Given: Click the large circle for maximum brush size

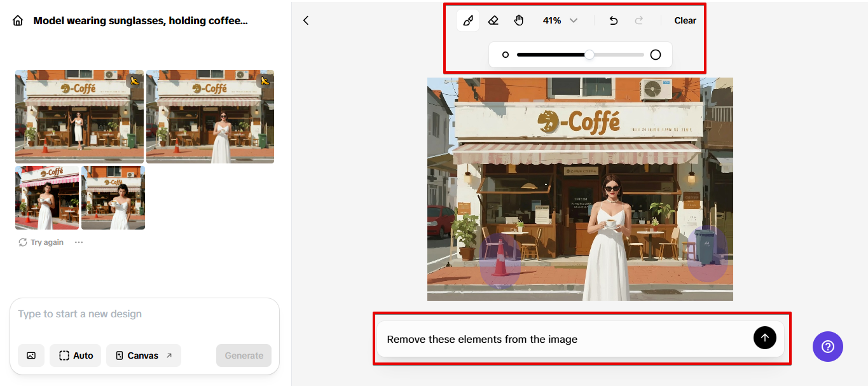Looking at the screenshot, I should coord(656,54).
